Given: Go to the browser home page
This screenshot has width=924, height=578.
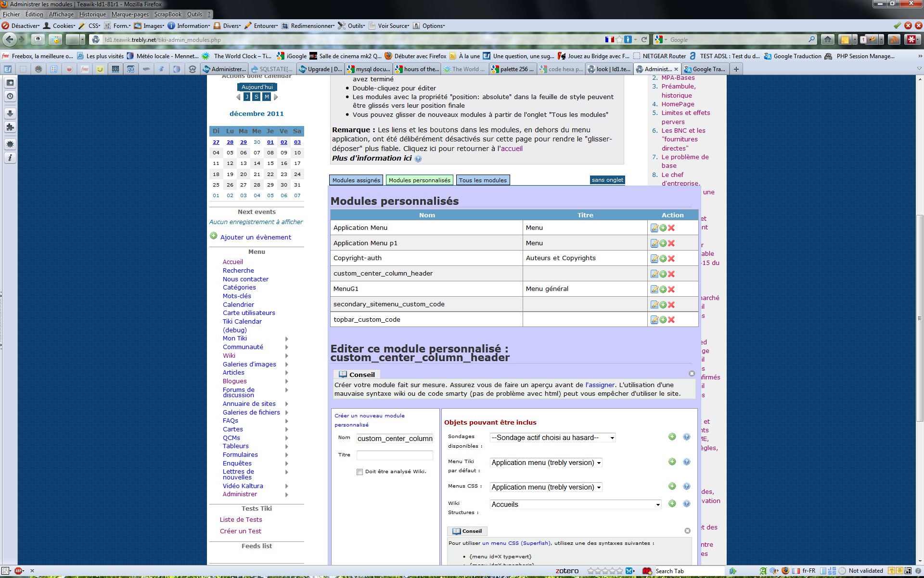Looking at the screenshot, I should click(x=828, y=39).
